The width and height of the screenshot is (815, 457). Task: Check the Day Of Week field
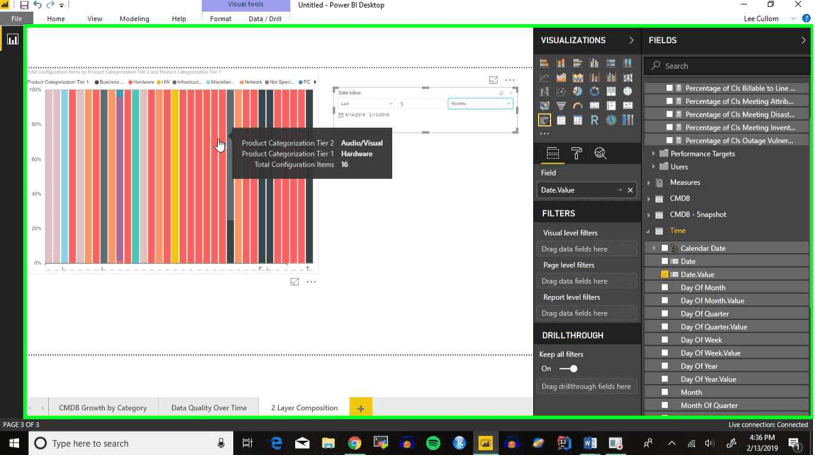click(x=665, y=340)
